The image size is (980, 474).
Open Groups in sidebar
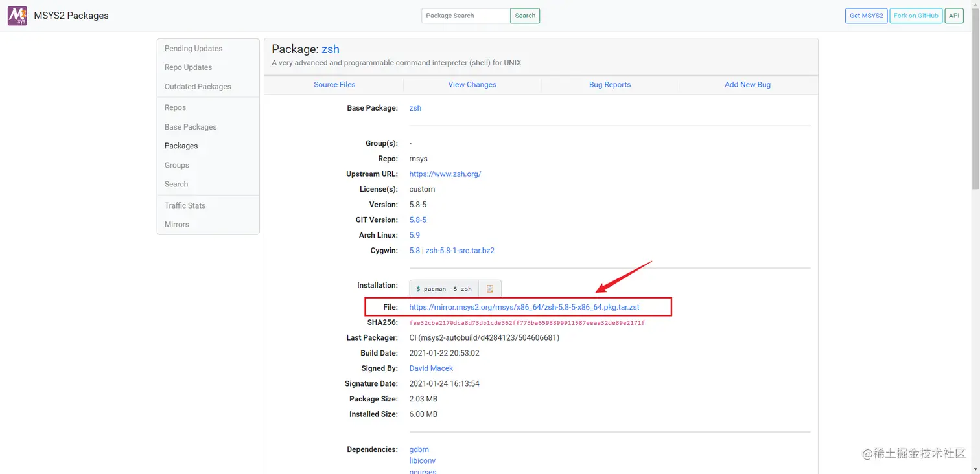pyautogui.click(x=176, y=165)
